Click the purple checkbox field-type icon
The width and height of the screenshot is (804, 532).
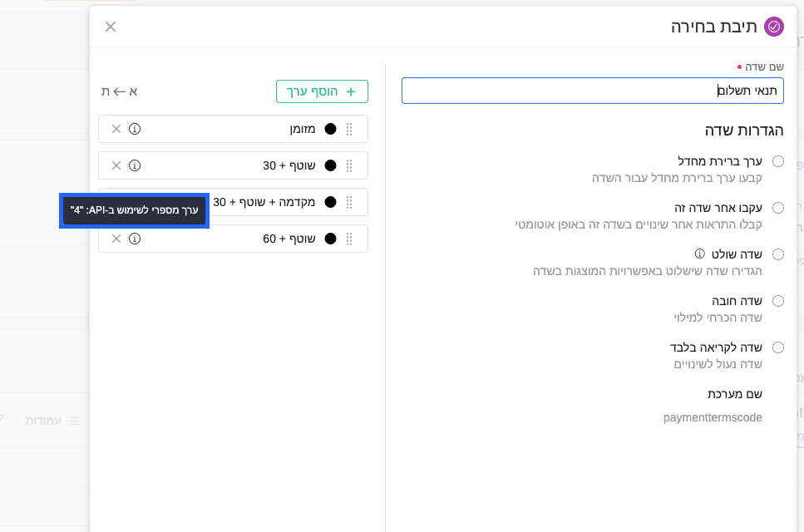(x=774, y=27)
